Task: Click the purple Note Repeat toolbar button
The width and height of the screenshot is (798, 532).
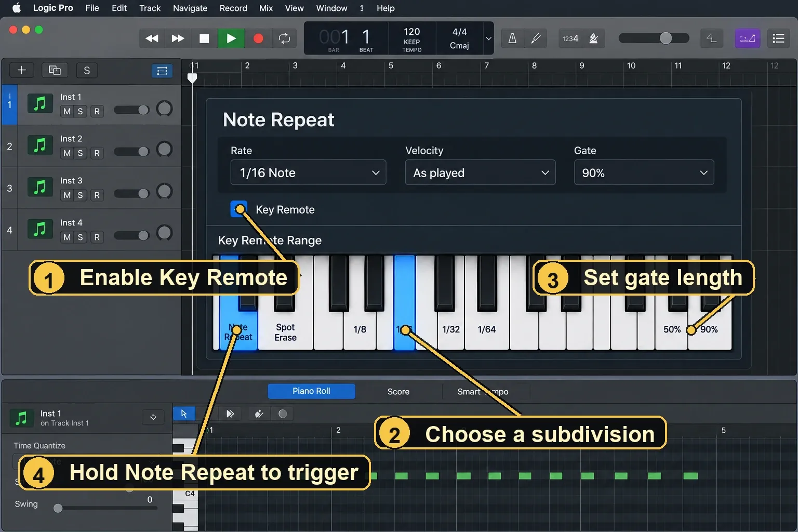Action: tap(748, 38)
